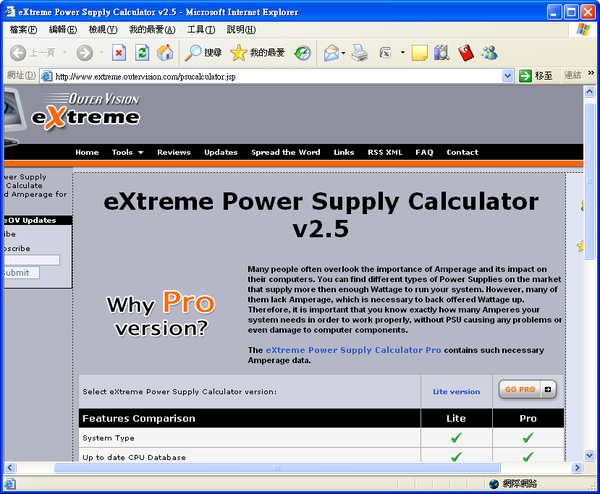The height and width of the screenshot is (494, 600).
Task: Click the Internet zone globe in status bar
Action: click(494, 484)
